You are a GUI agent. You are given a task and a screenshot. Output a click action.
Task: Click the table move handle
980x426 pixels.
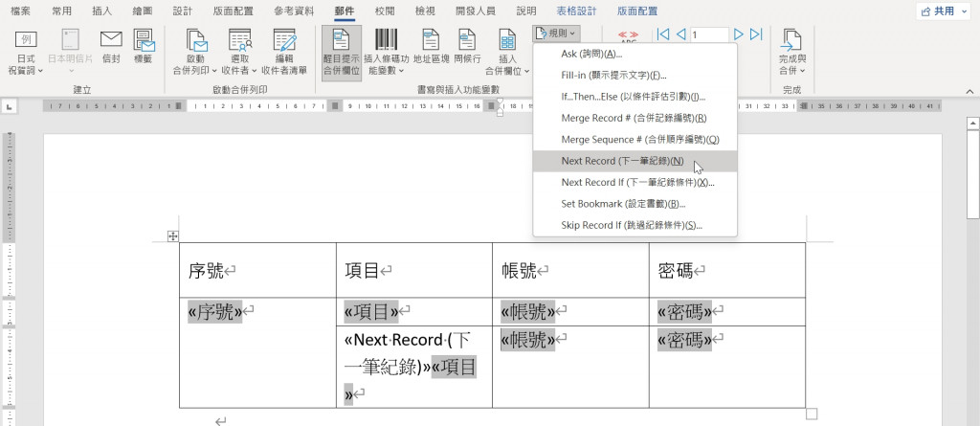click(174, 235)
